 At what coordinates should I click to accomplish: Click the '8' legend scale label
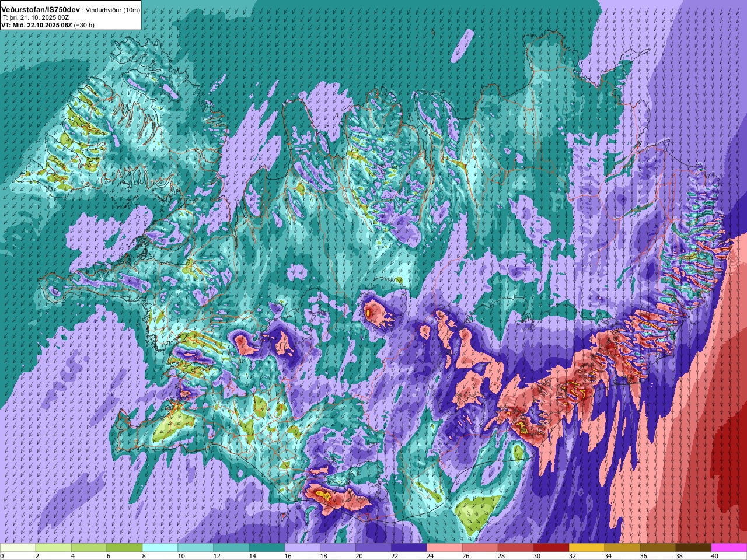click(144, 556)
